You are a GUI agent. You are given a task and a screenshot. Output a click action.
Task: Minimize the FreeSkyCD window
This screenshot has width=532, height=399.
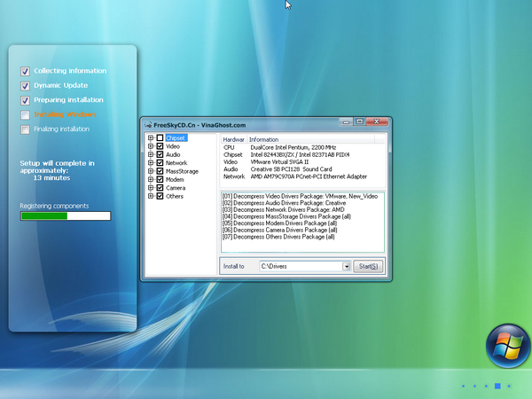click(x=346, y=121)
